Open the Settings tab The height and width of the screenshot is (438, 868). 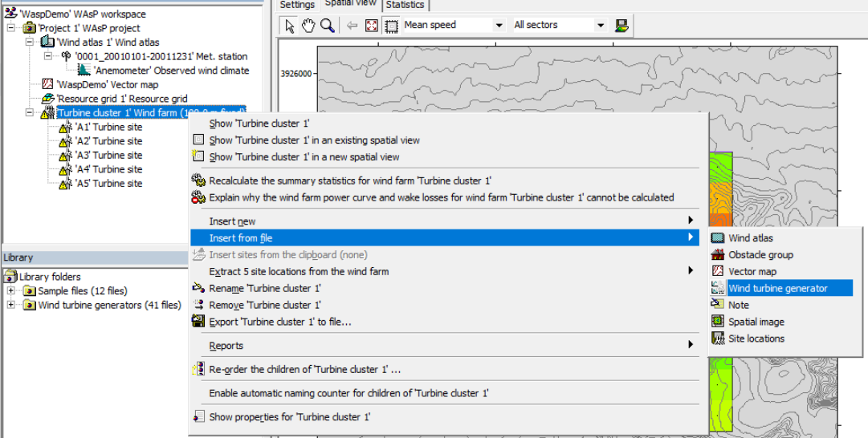(297, 5)
